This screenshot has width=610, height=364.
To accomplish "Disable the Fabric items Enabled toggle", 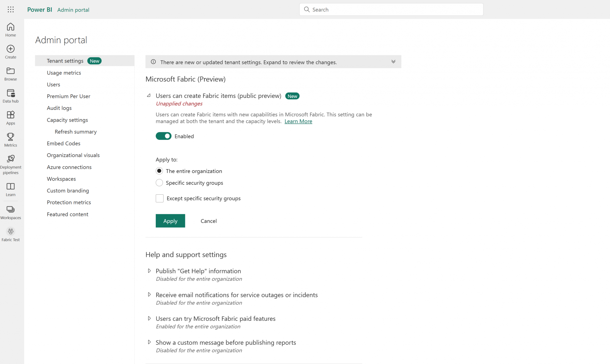I will 164,136.
